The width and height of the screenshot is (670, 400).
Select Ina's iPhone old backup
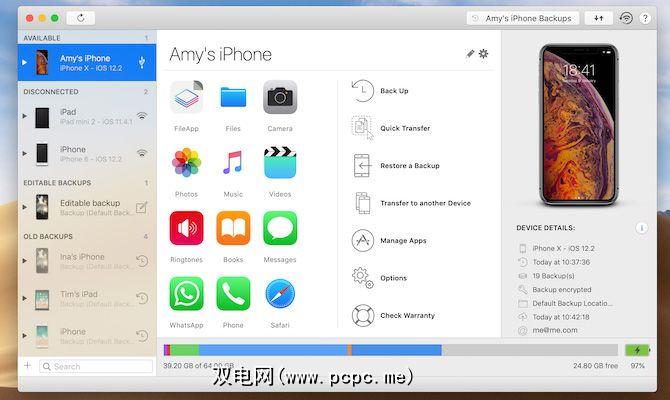(x=87, y=261)
